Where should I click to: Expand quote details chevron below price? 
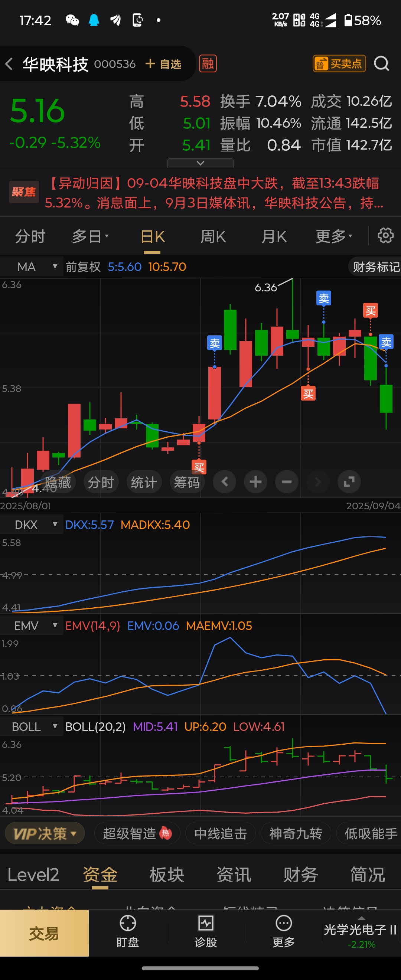coord(200,163)
